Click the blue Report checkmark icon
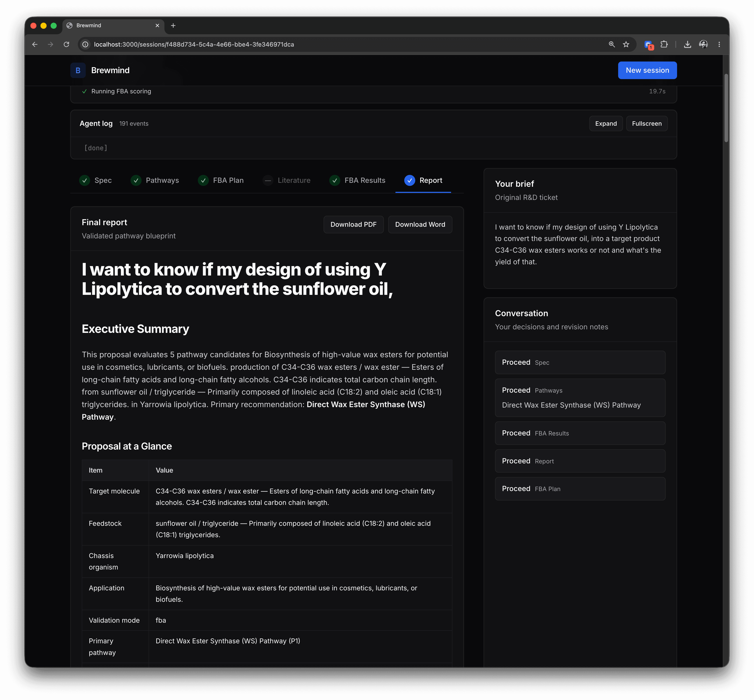Image resolution: width=754 pixels, height=700 pixels. tap(410, 180)
